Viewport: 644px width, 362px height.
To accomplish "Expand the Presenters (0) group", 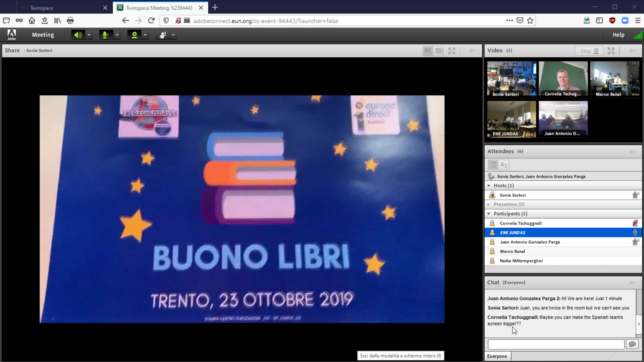I will click(x=489, y=204).
